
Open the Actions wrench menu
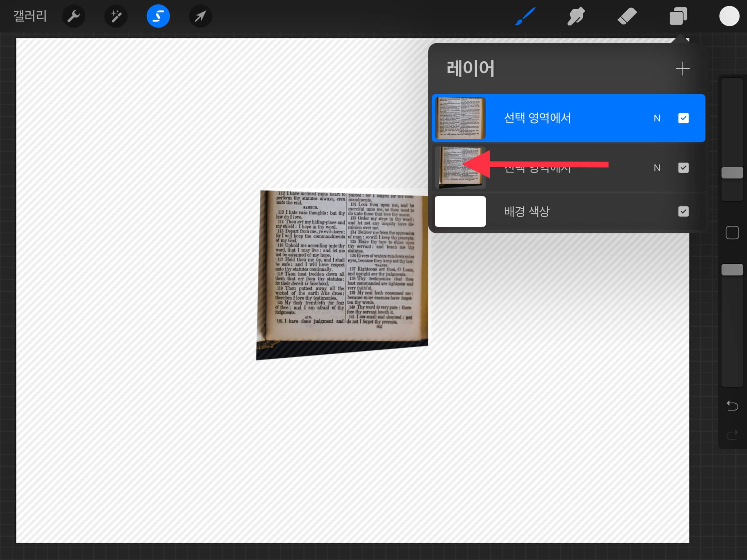[73, 16]
